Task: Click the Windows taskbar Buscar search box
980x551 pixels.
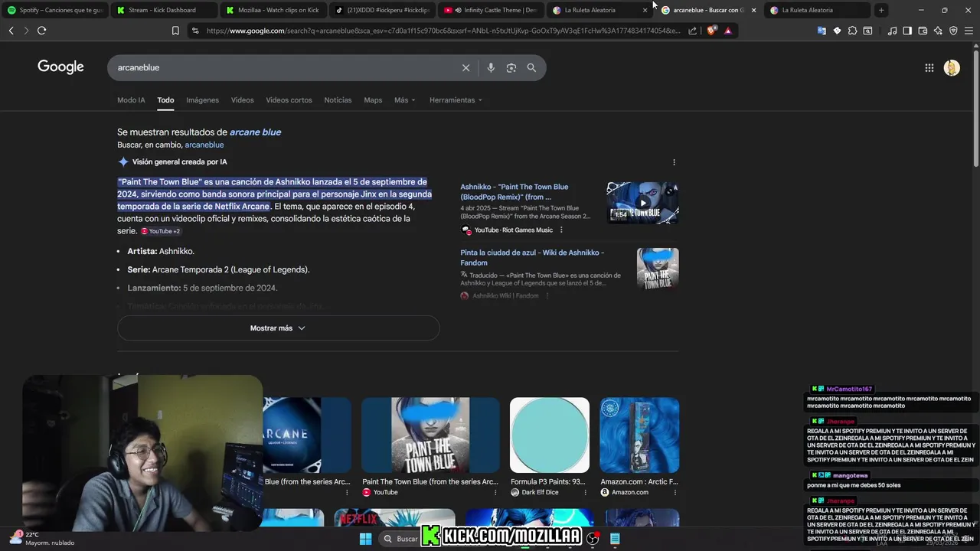Action: click(400, 539)
